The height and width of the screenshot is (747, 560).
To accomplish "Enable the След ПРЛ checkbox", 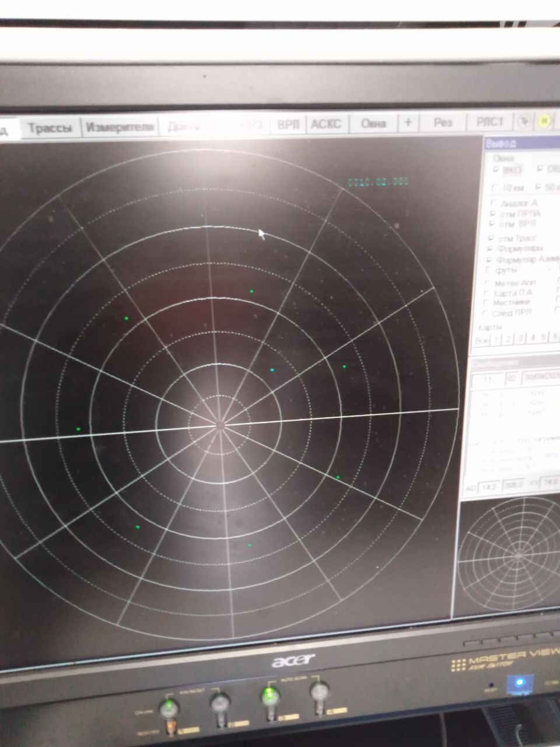I will pos(485,313).
